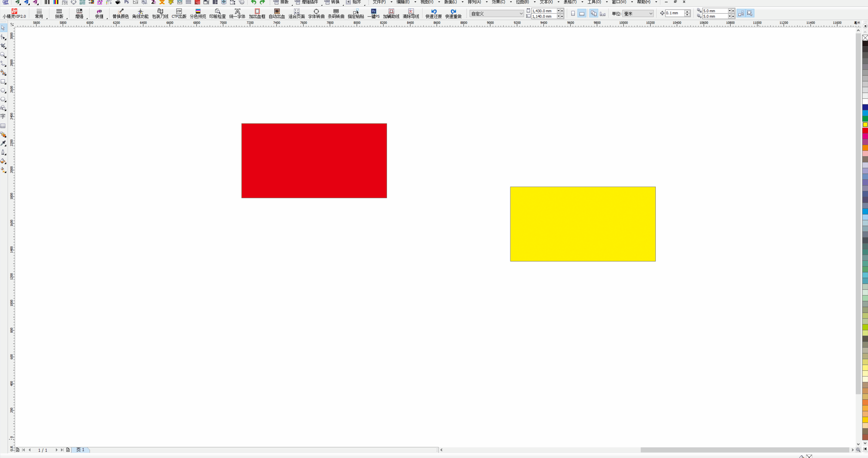868x458 pixels.
Task: Open 分色预览 separation preview
Action: pyautogui.click(x=198, y=13)
